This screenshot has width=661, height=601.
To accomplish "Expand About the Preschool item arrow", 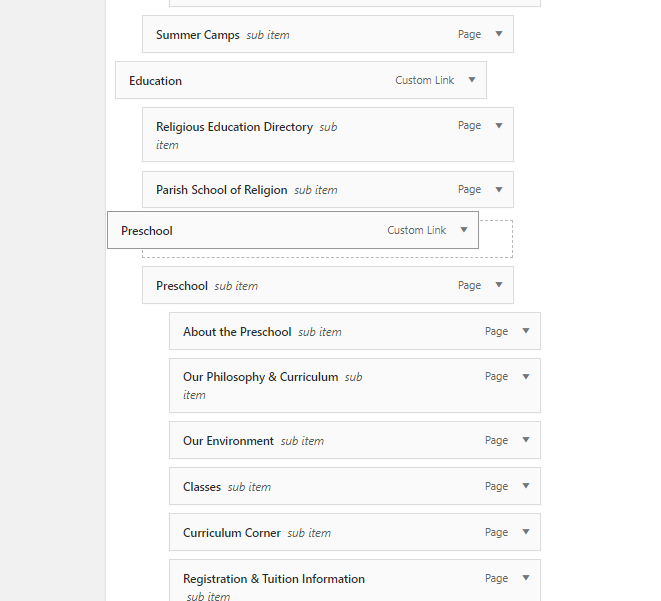I will tap(526, 331).
